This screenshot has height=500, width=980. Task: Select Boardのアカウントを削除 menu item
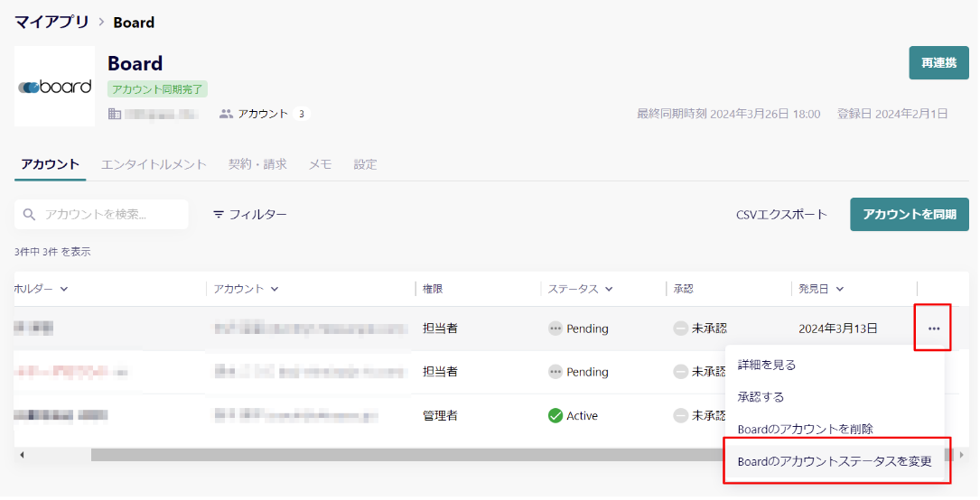[x=834, y=430]
